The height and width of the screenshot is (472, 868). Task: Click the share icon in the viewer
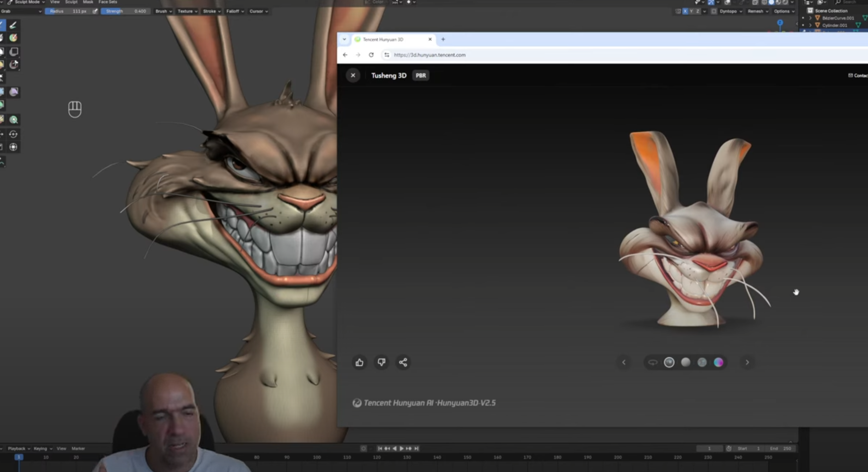[403, 363]
